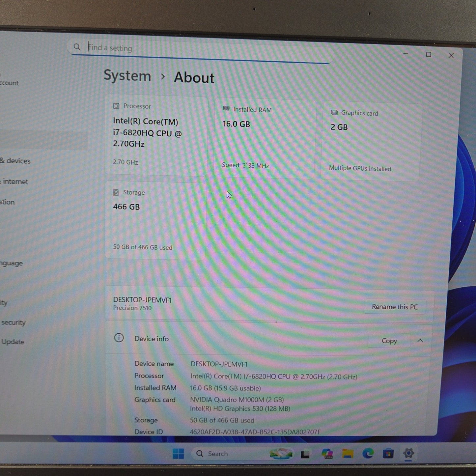Click Precision 7510 model text
The width and height of the screenshot is (476, 476).
click(132, 308)
